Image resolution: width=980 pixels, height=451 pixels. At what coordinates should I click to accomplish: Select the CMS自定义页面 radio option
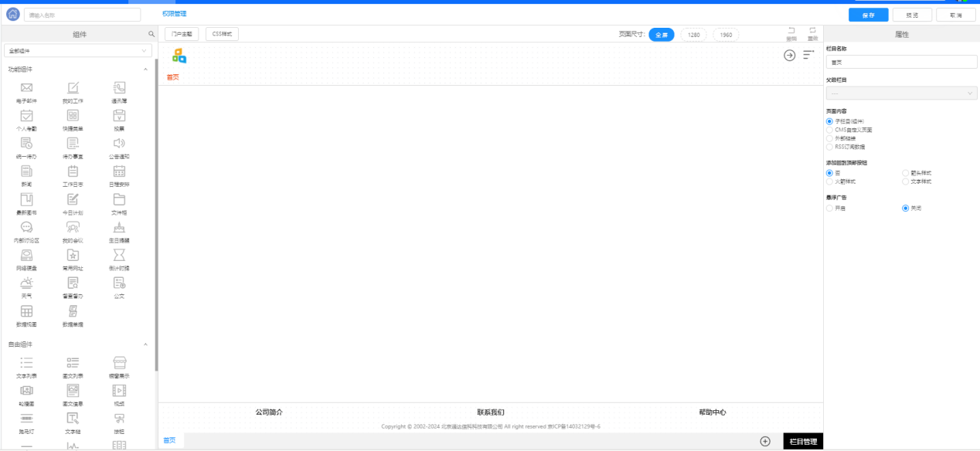tap(829, 130)
